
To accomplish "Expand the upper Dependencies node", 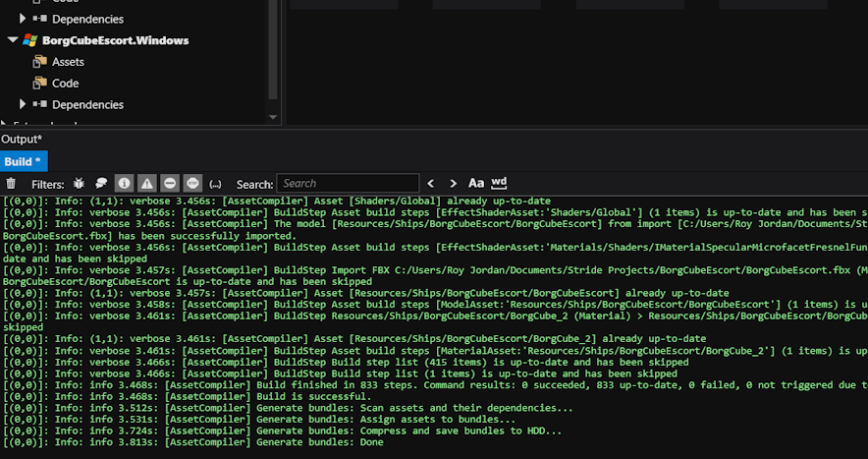I will [23, 19].
